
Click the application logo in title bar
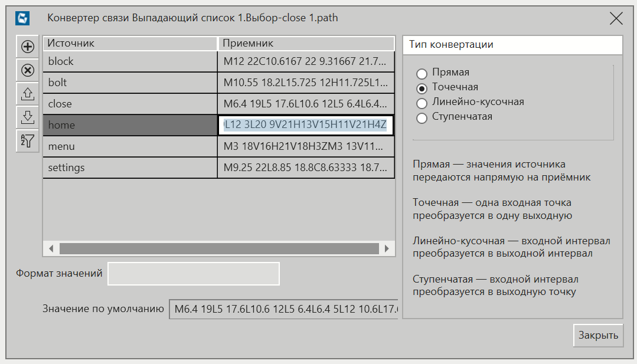tap(22, 18)
